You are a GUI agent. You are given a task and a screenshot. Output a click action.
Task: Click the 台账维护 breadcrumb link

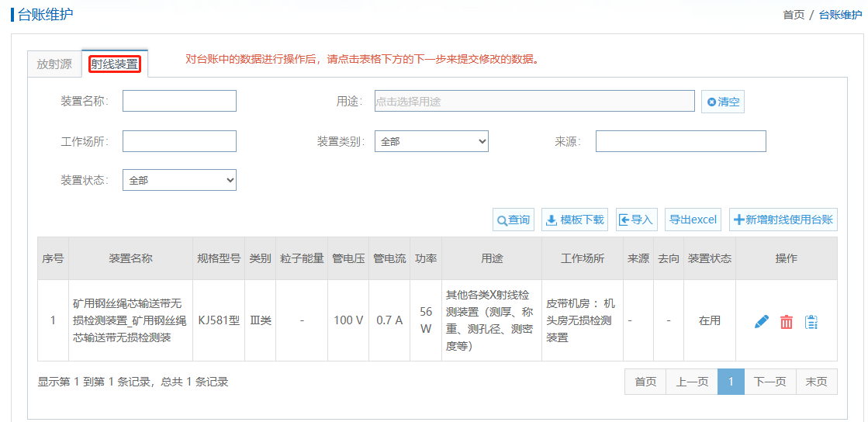coord(840,15)
